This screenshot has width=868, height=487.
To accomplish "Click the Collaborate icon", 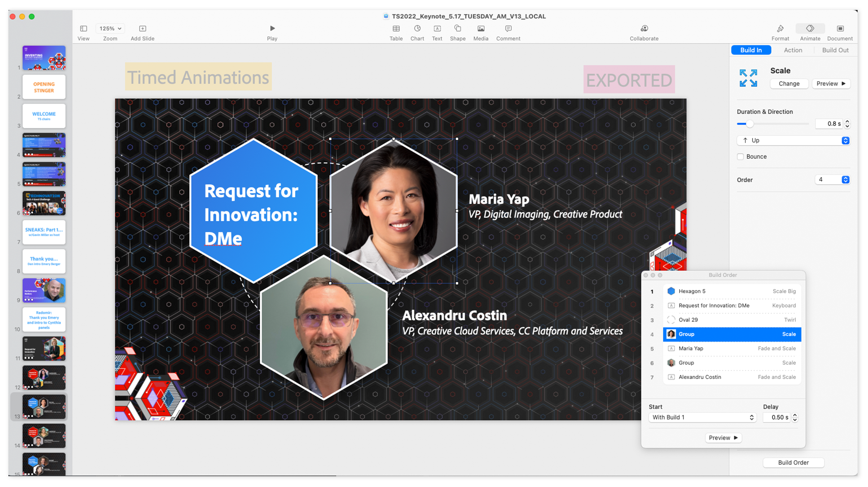I will click(644, 28).
